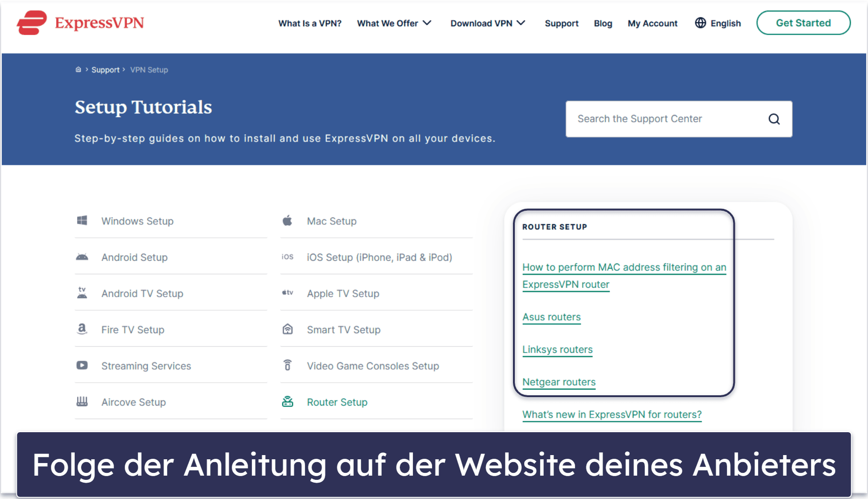Open the English language selector

pyautogui.click(x=718, y=23)
